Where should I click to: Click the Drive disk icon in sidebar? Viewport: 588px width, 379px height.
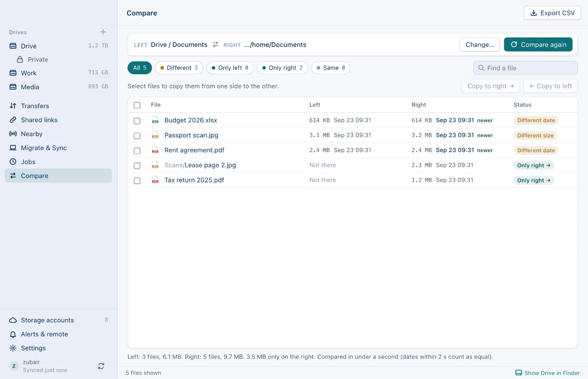[13, 46]
